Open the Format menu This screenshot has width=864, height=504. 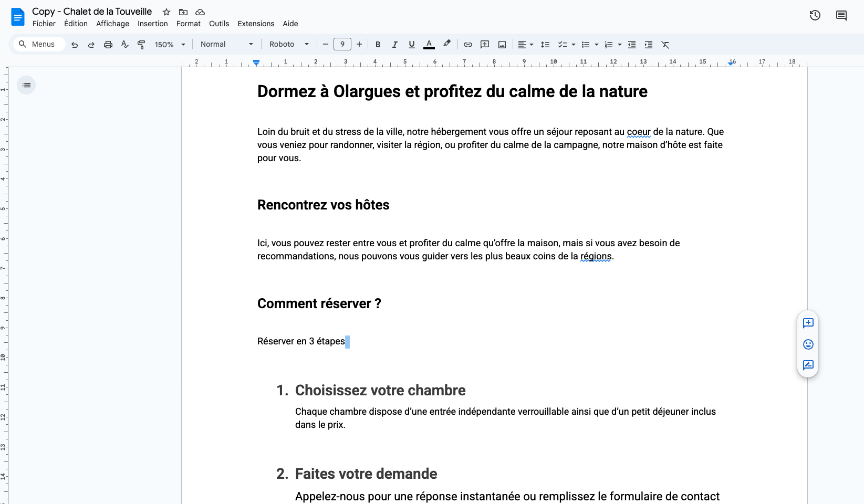point(189,24)
